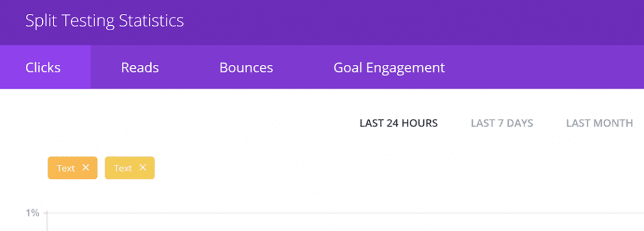This screenshot has height=231, width=644.
Task: Select the 1% y-axis label
Action: [x=33, y=213]
